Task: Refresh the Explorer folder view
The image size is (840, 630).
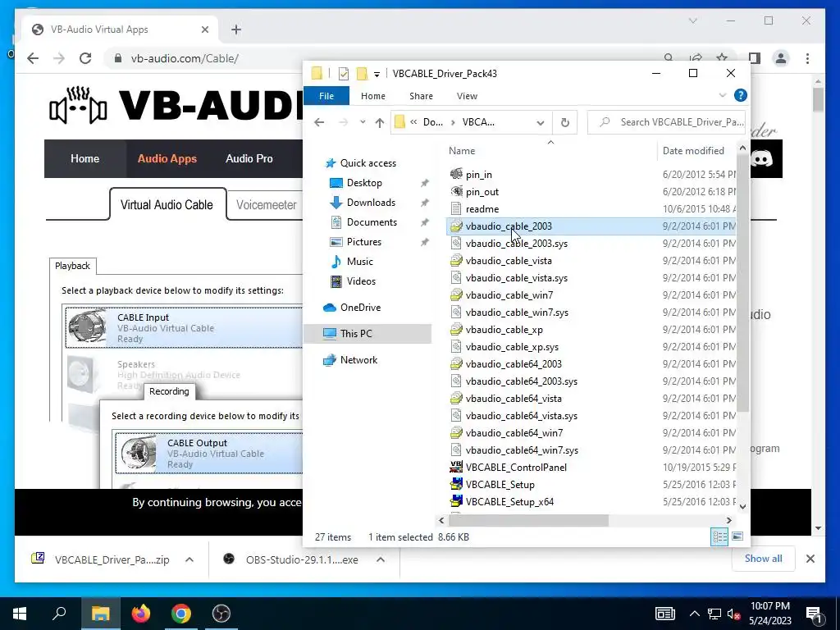Action: 564,122
